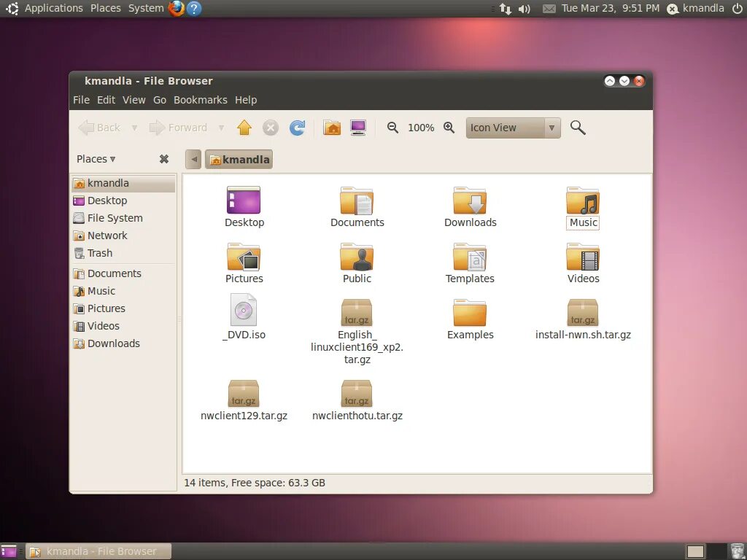Click the path bar left scroll arrow
The image size is (747, 560).
(193, 160)
